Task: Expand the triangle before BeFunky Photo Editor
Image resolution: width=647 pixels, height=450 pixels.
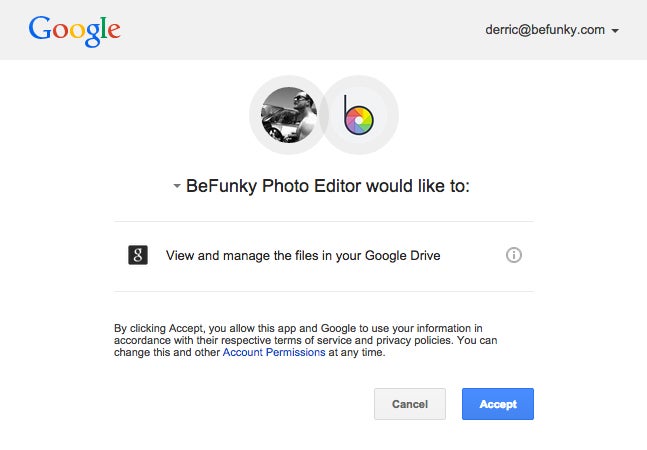Action: pos(177,186)
